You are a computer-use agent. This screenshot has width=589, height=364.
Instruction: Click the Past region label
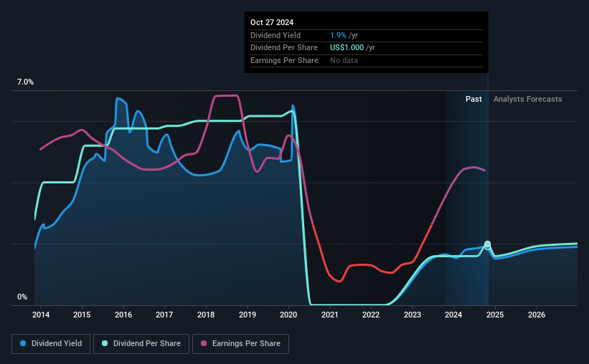473,99
